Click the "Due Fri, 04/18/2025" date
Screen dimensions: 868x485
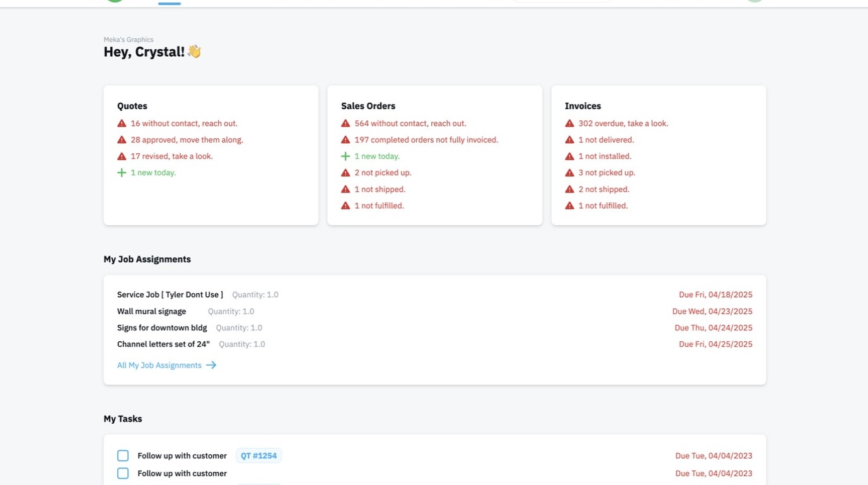point(715,295)
